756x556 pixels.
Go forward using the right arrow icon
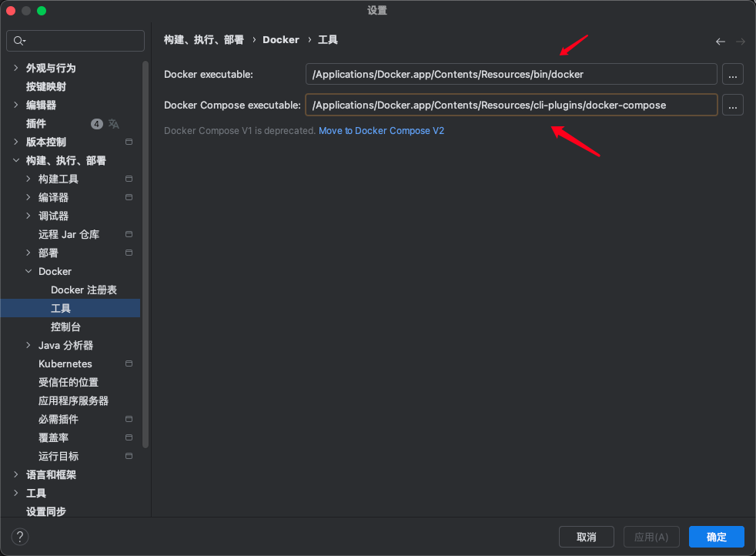click(740, 42)
